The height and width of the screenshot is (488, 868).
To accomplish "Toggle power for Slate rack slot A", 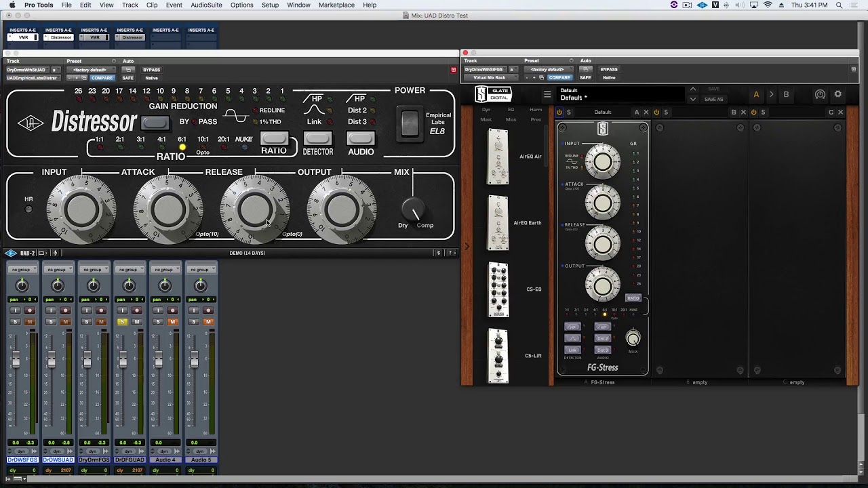I will pos(559,113).
